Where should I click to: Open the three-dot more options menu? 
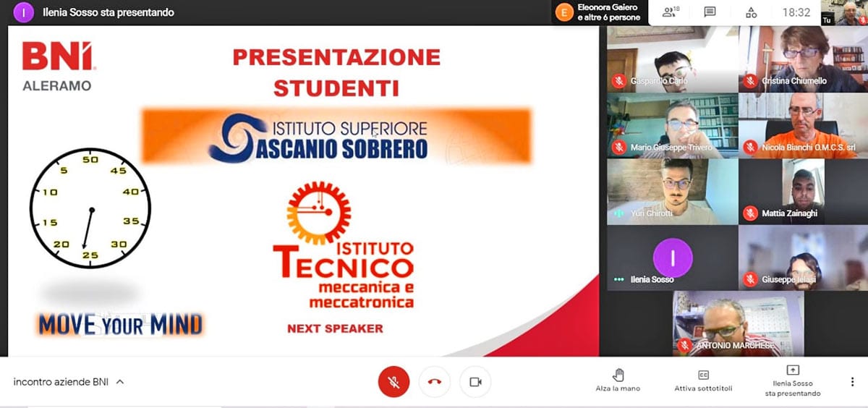click(852, 381)
